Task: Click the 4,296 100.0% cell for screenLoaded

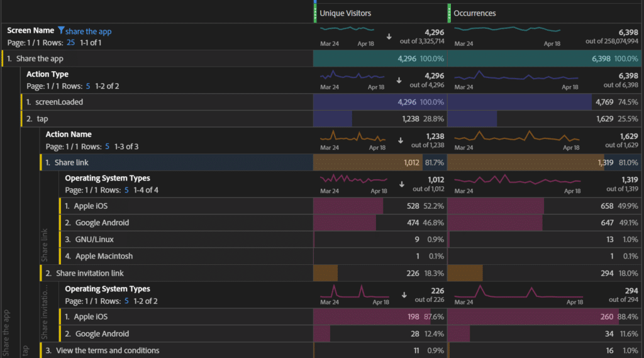Action: pyautogui.click(x=380, y=102)
